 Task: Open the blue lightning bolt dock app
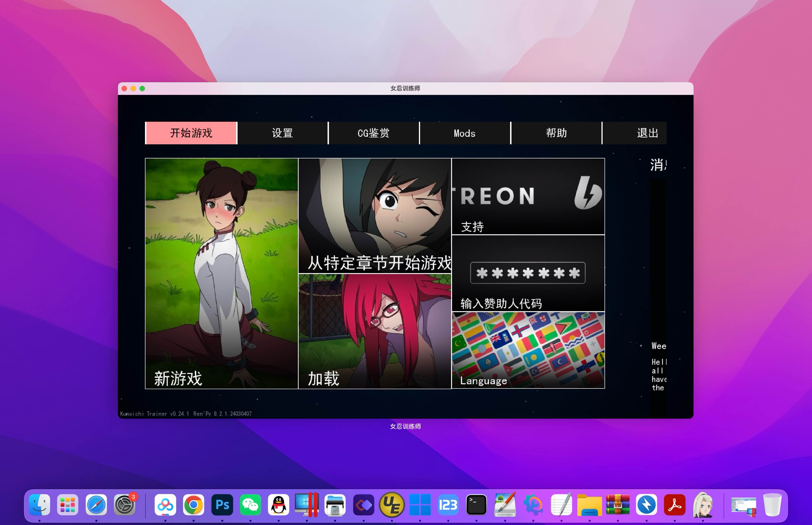(646, 504)
